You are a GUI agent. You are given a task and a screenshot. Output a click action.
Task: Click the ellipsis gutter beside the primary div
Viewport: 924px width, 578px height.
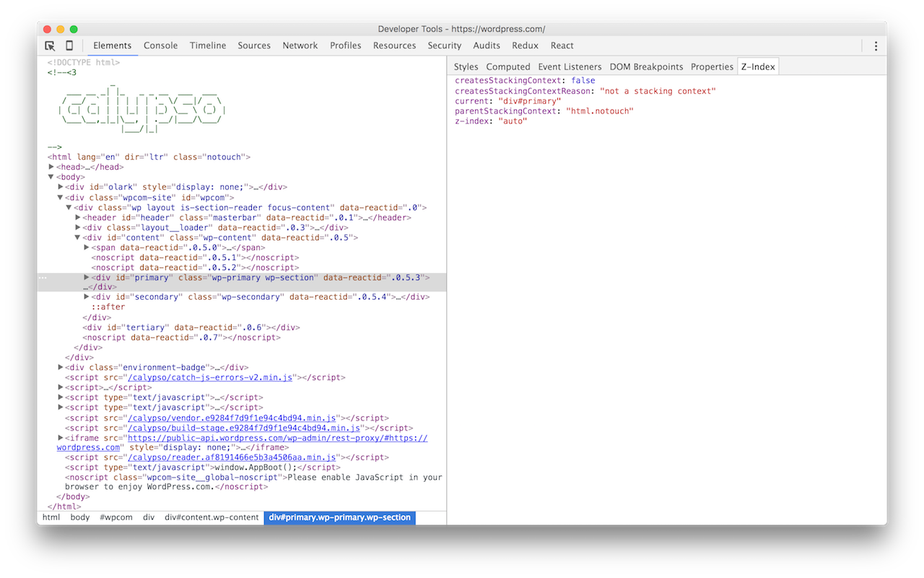pyautogui.click(x=43, y=277)
